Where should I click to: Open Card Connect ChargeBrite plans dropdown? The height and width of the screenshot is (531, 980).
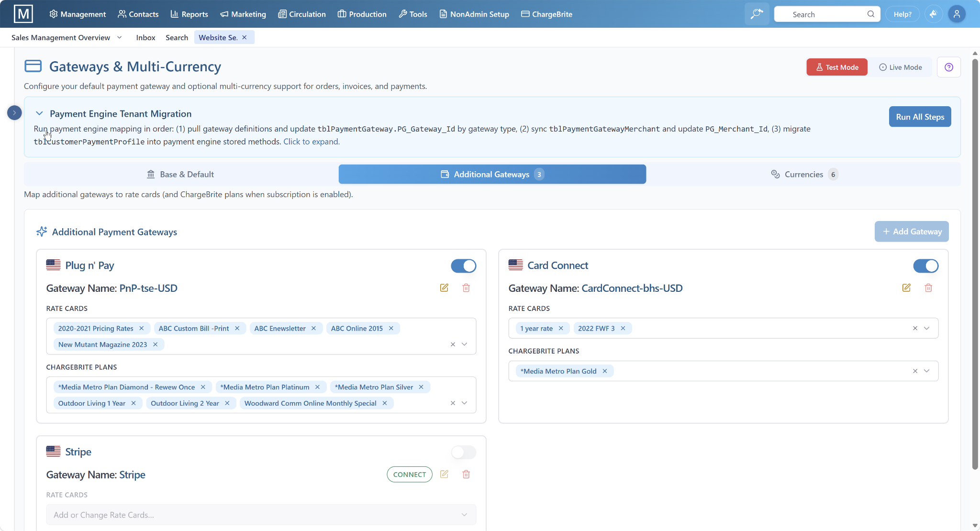[x=926, y=371]
